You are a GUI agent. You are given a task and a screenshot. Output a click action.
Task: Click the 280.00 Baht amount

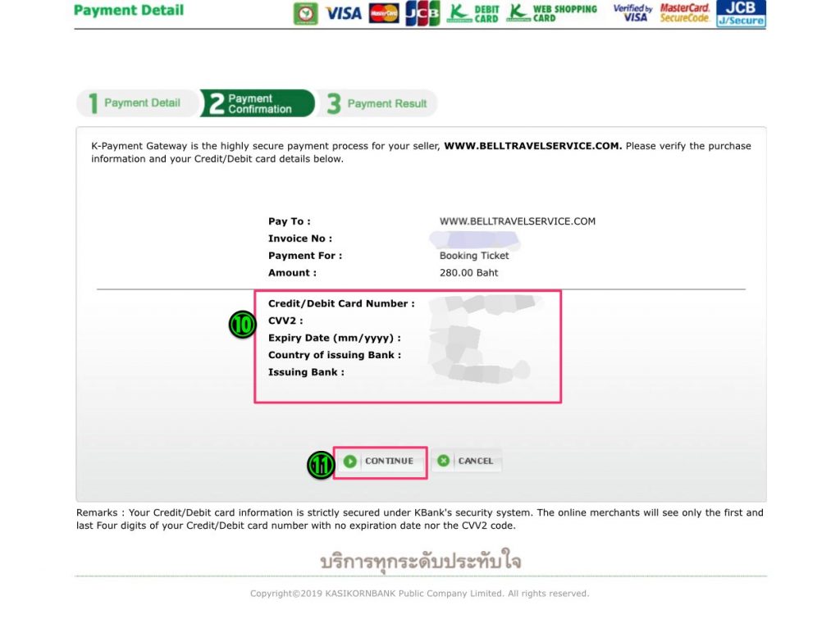[x=468, y=272]
